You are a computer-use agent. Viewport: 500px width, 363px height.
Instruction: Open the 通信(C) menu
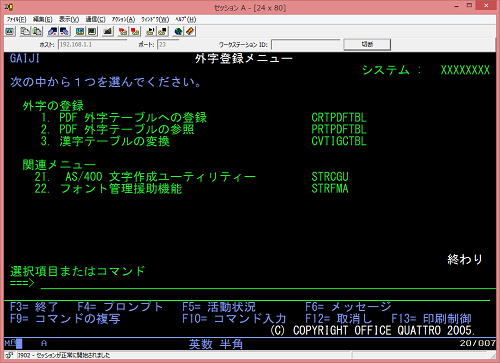tap(95, 19)
